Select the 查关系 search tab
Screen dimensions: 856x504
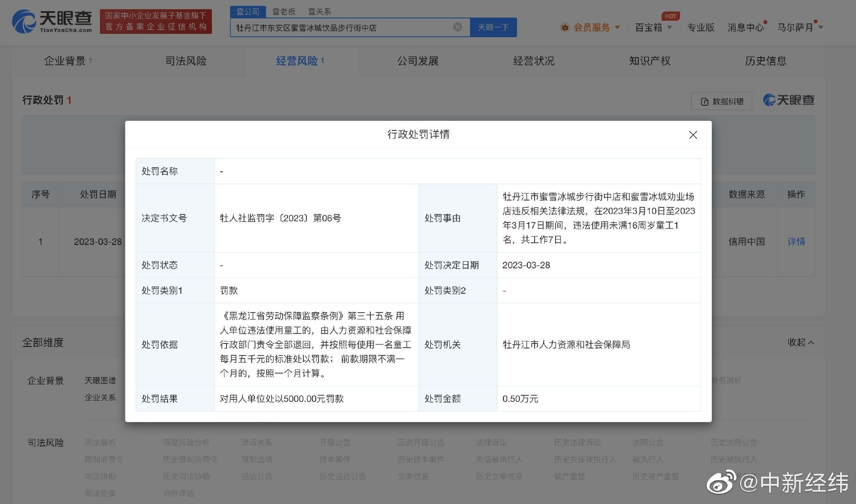pos(319,12)
